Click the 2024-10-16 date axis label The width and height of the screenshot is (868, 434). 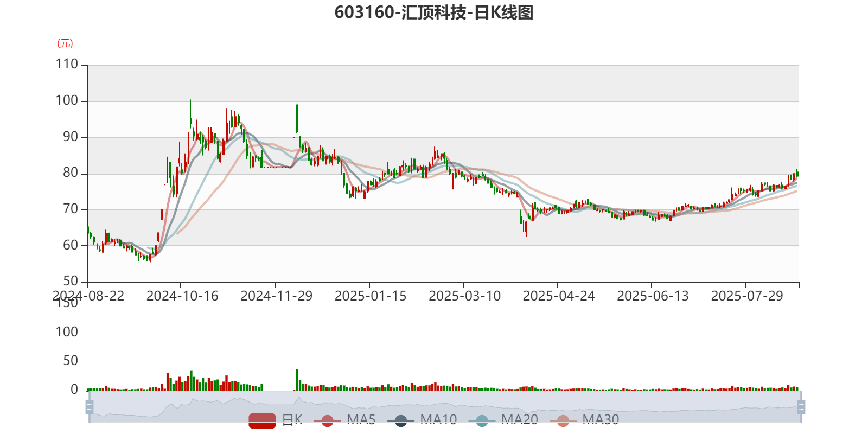coord(182,296)
